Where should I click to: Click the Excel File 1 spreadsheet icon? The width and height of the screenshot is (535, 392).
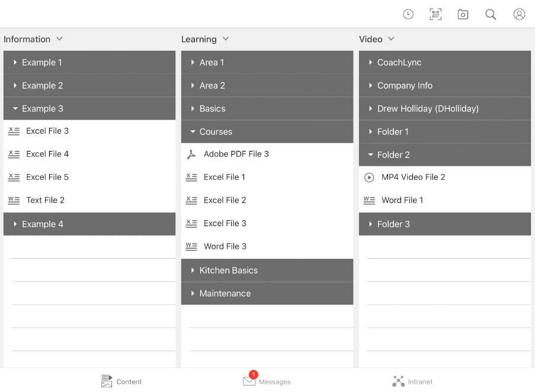click(191, 177)
